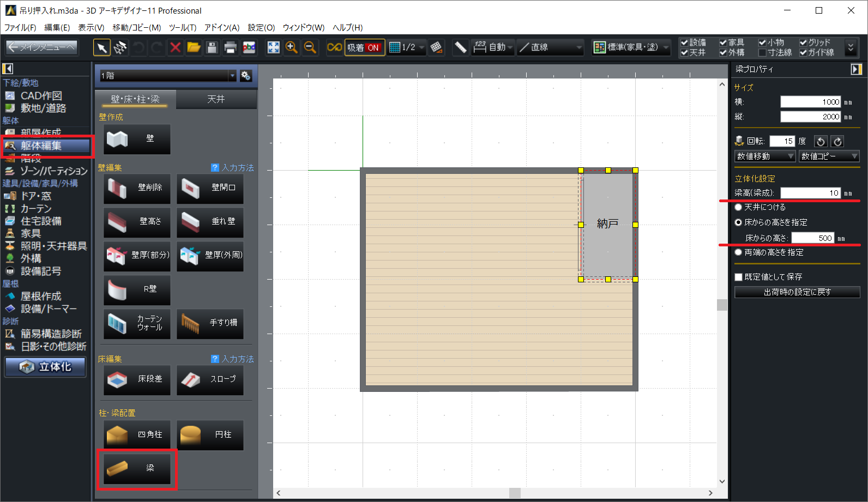Click 出荷時の設定に戻す button
Image resolution: width=868 pixels, height=502 pixels.
coord(797,292)
